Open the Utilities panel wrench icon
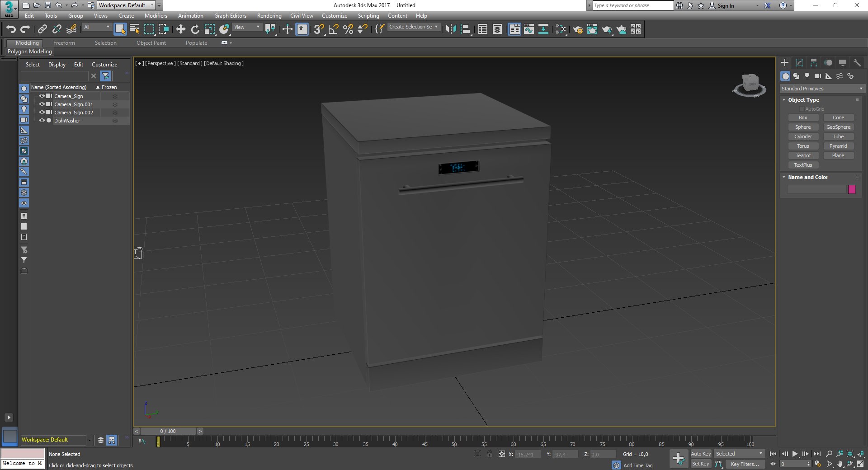The image size is (868, 470). point(857,63)
